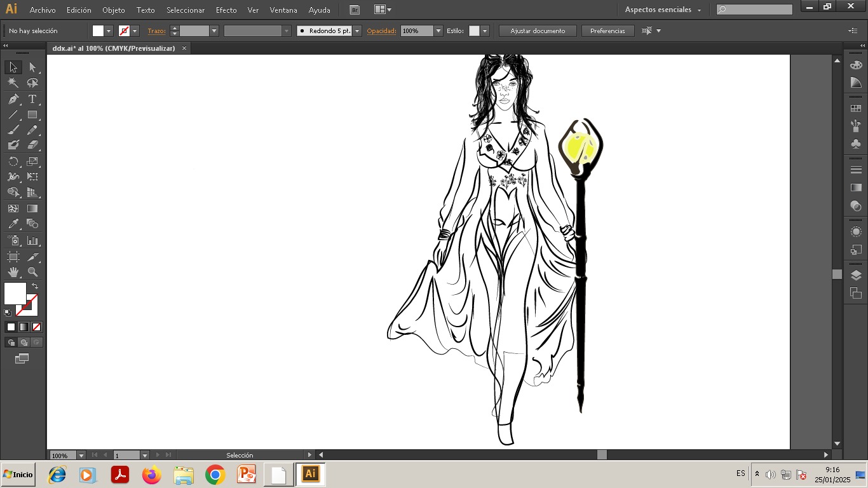868x488 pixels.
Task: Open stroke color dropdown in control bar
Action: (135, 30)
